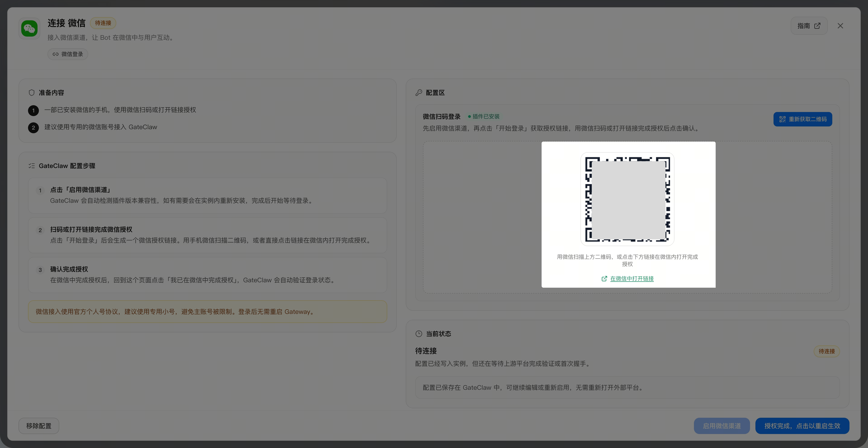
Task: Click the WeChat app logo icon
Action: point(29,28)
